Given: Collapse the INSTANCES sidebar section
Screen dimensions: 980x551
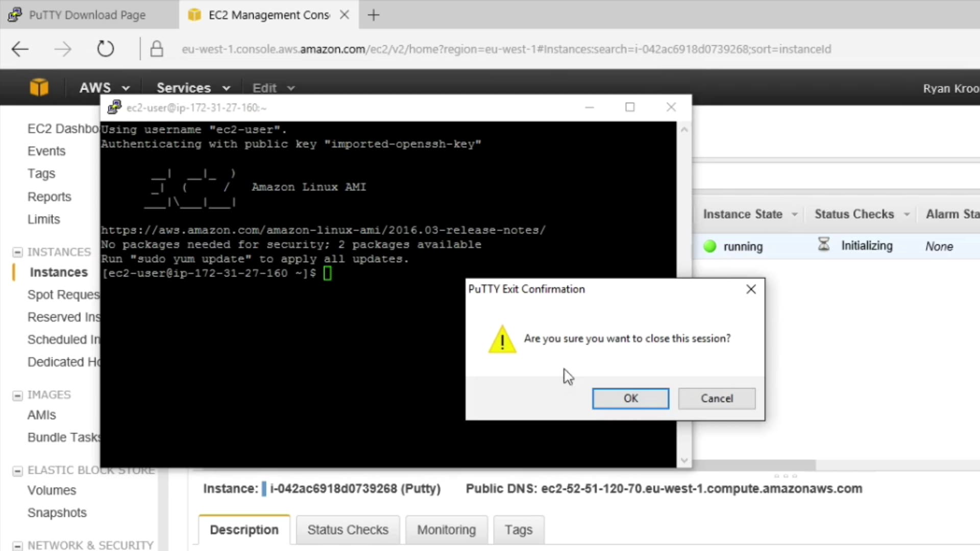Looking at the screenshot, I should [17, 253].
